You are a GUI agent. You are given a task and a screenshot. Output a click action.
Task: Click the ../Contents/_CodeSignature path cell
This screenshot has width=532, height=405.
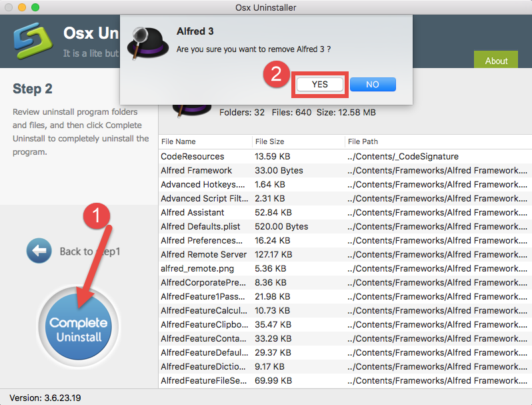point(403,157)
